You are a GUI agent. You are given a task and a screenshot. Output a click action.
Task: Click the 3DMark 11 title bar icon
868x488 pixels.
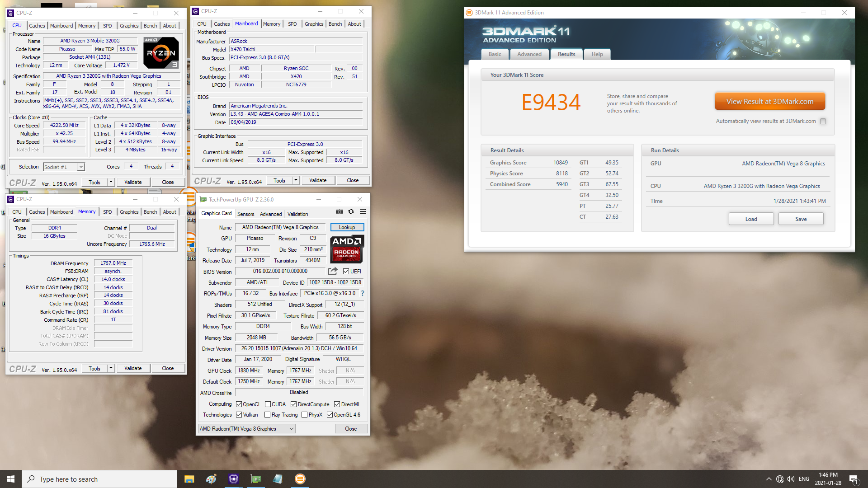click(469, 13)
